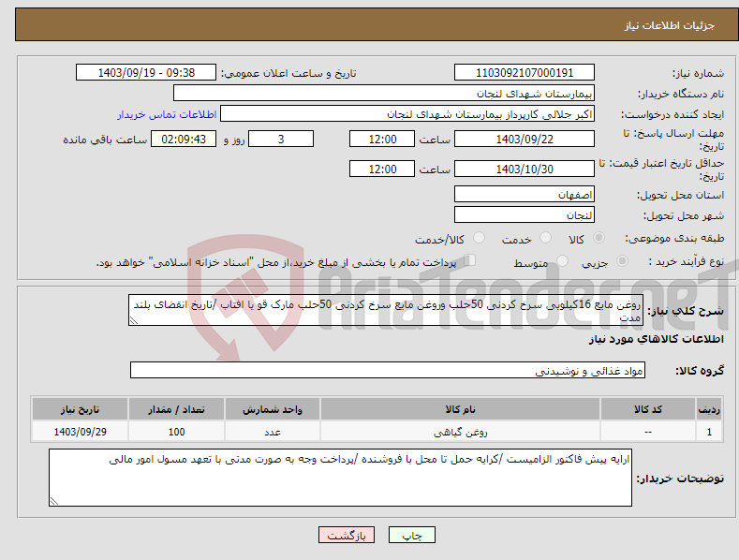This screenshot has height=560, width=739.
Task: Click the delivery city field لنجان
Action: point(525,215)
